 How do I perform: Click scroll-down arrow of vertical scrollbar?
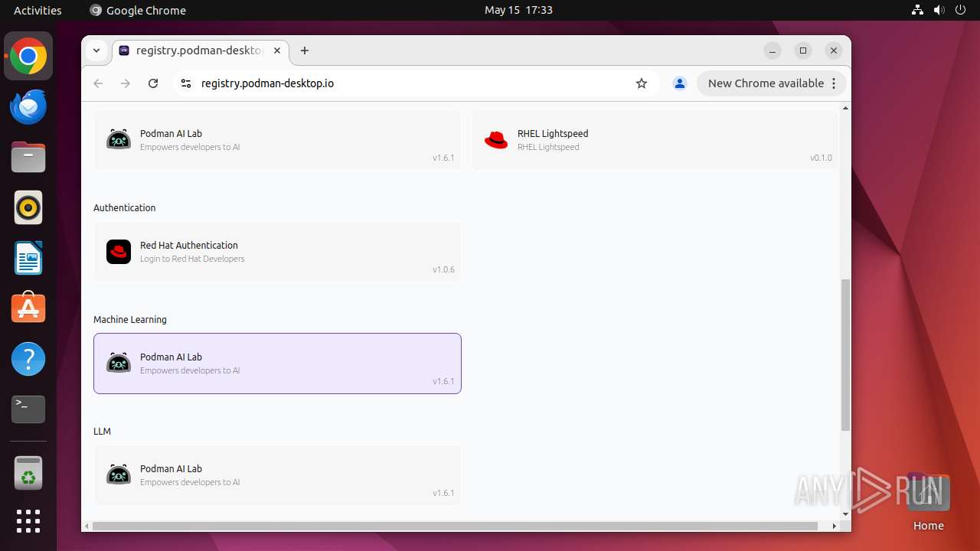coord(845,514)
